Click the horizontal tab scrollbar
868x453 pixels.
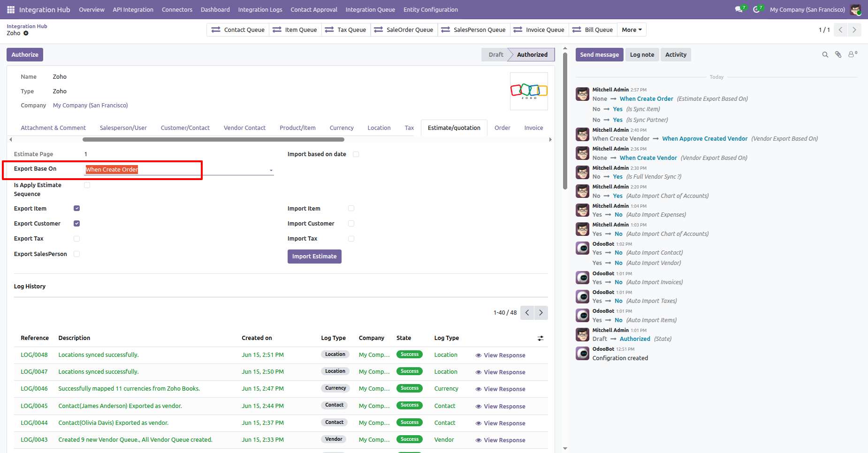[213, 139]
